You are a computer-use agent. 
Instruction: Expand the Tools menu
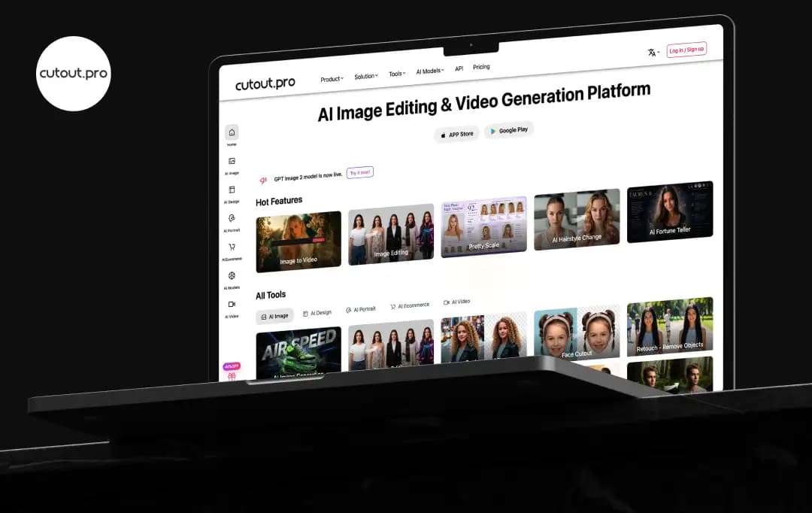point(397,74)
